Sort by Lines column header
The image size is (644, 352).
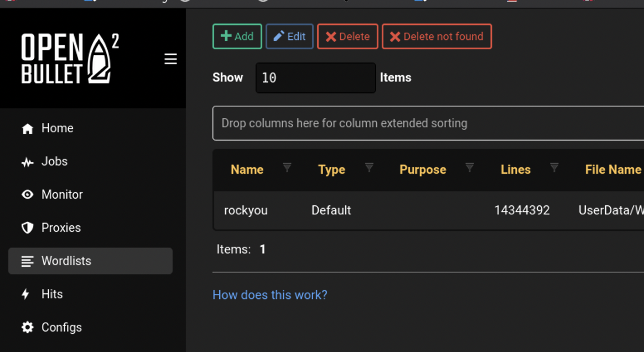(x=516, y=169)
